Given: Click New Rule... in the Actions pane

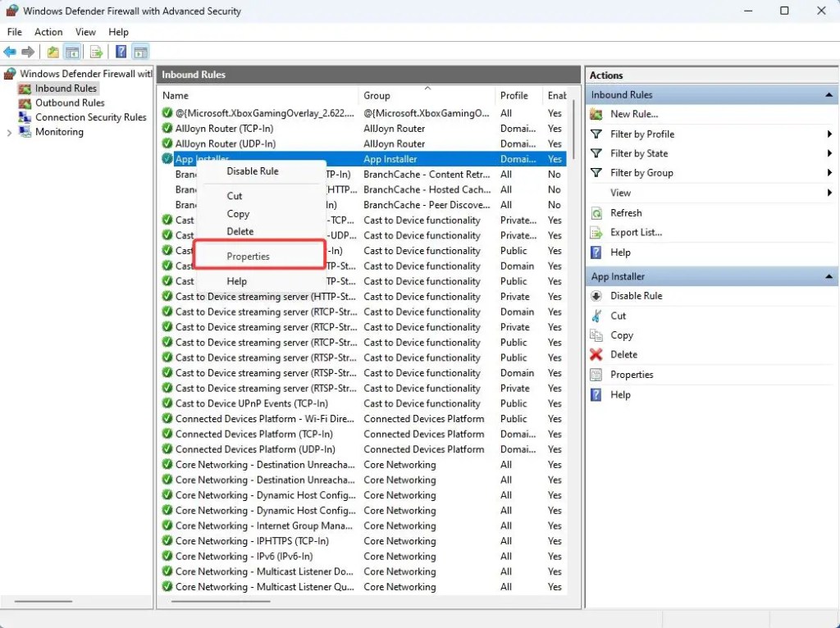Looking at the screenshot, I should coord(634,114).
